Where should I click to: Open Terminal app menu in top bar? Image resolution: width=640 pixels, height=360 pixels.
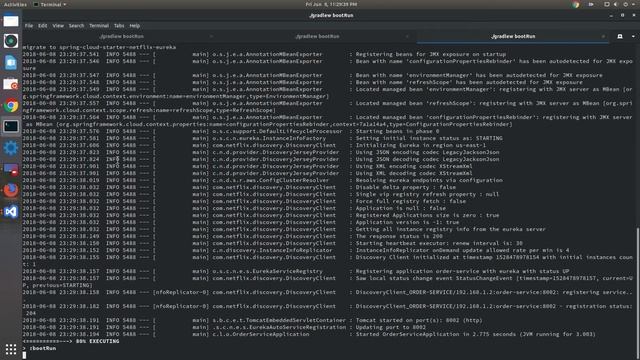pyautogui.click(x=50, y=4)
